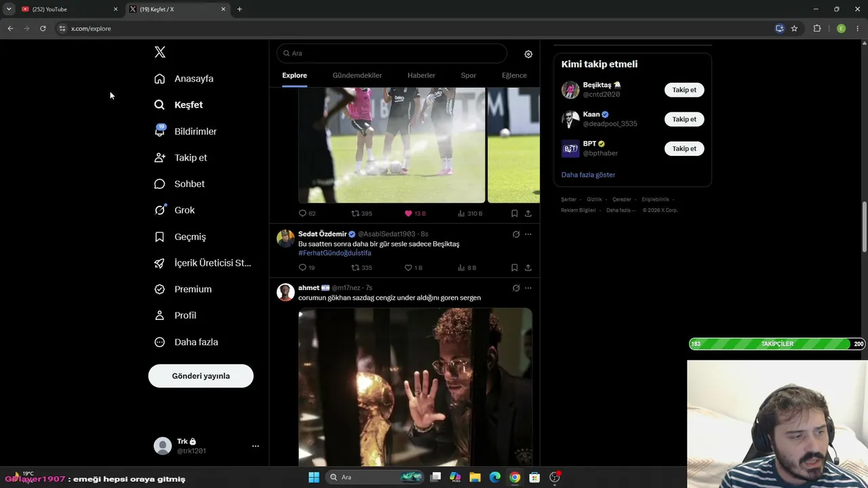Screen dimensions: 868x488
Task: Open File Explorer from taskbar
Action: coord(475,477)
